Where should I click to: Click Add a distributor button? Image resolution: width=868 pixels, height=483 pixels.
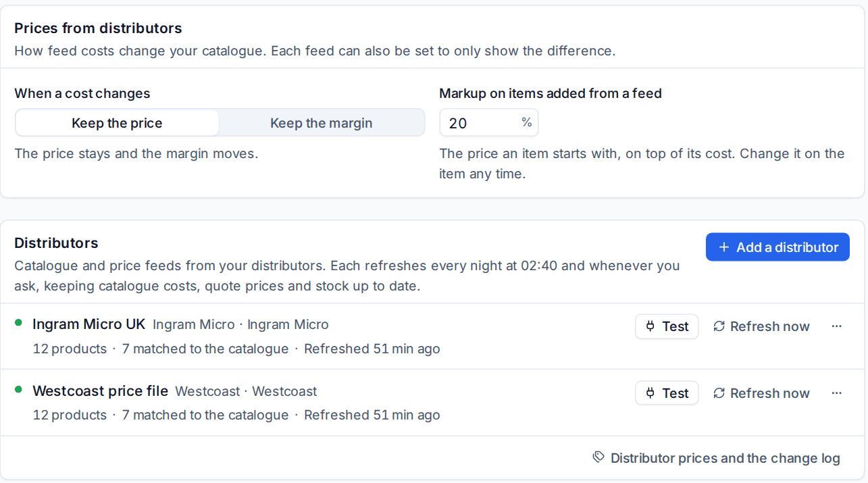[x=777, y=247]
